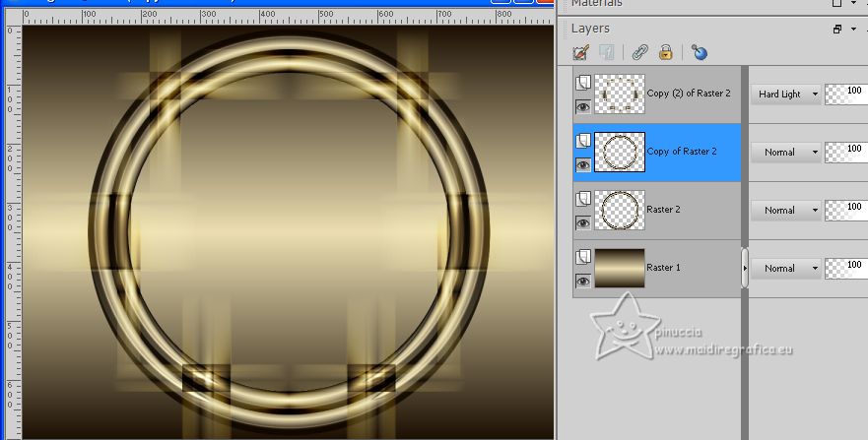Click the 700 mark on horizontal ruler
Viewport: 868px width, 440px height.
click(444, 14)
